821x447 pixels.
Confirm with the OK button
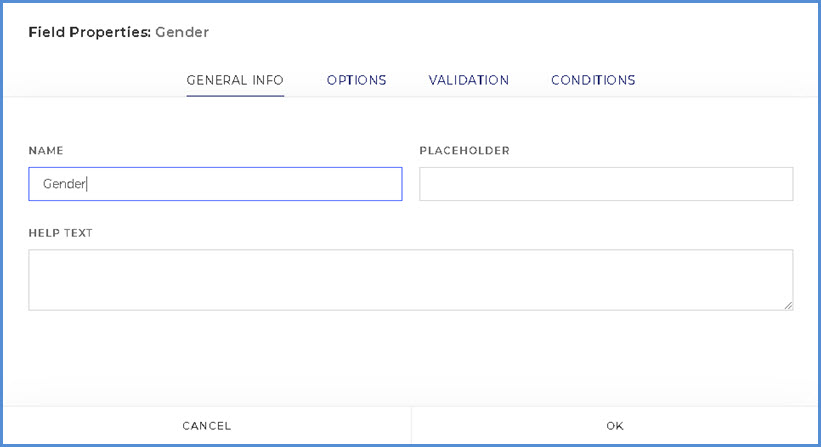click(615, 426)
